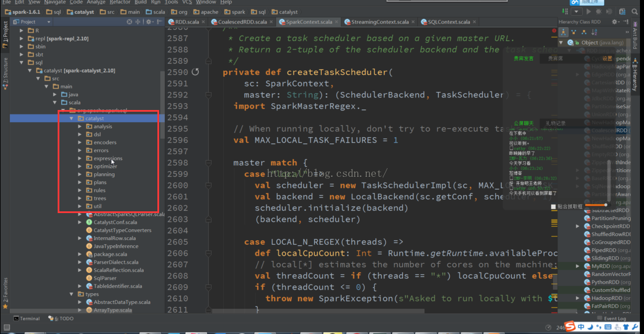Hide the Project tool window

[159, 22]
